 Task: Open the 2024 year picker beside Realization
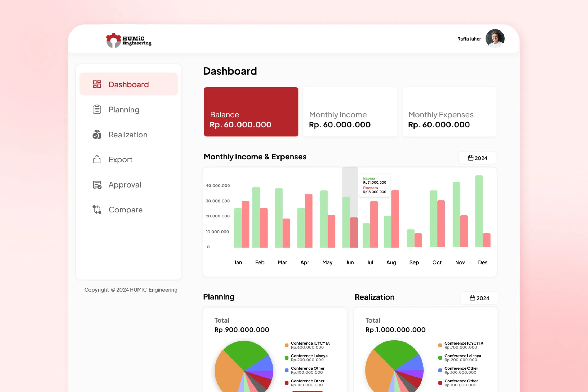click(479, 298)
